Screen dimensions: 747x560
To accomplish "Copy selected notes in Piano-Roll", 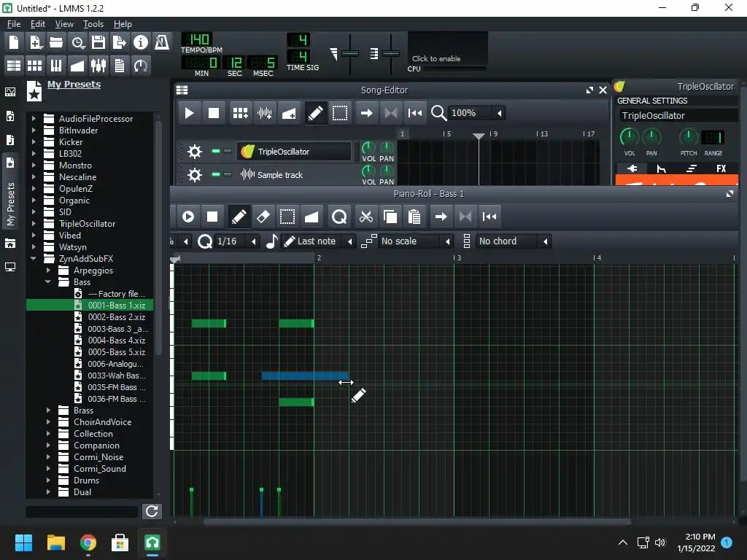I will [390, 217].
